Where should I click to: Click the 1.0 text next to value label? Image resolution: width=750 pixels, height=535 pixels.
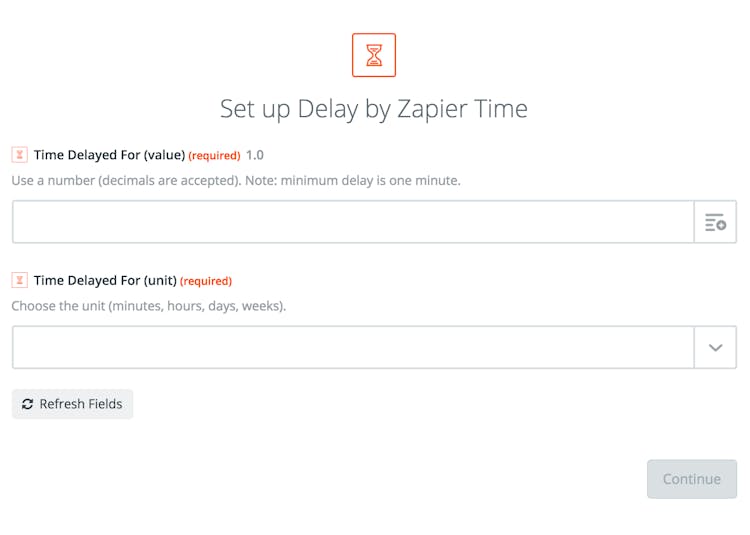coord(255,155)
